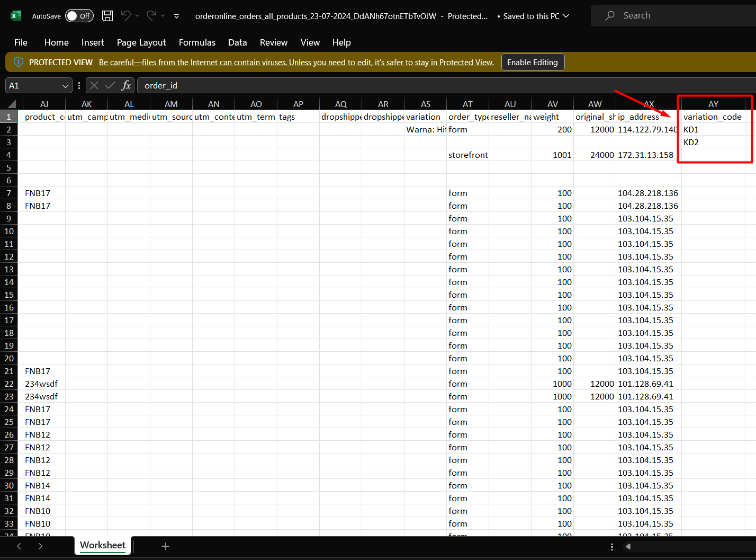Screen dimensions: 756x560
Task: Click the Search box in title bar
Action: pos(673,16)
